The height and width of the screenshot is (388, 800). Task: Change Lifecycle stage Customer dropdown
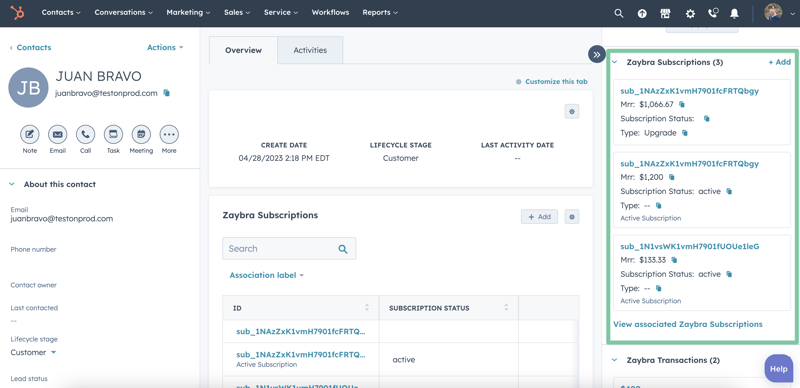click(33, 352)
